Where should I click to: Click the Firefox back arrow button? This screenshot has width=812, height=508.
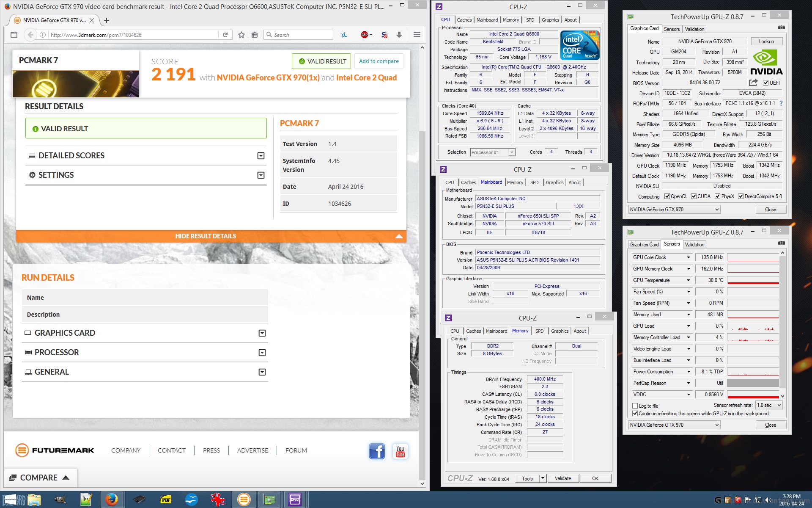coord(30,35)
